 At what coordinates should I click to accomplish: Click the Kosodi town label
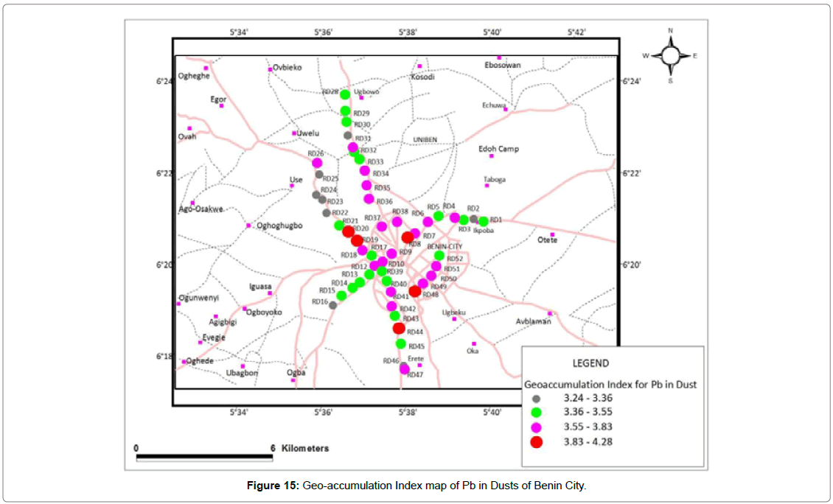point(422,77)
